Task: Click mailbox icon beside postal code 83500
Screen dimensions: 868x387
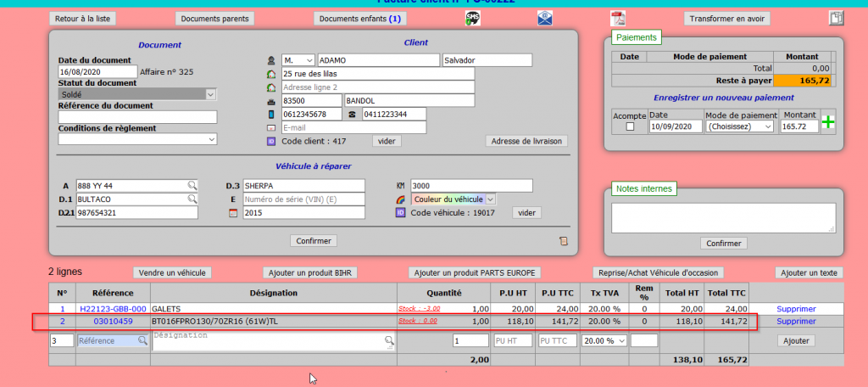Action: (x=271, y=102)
